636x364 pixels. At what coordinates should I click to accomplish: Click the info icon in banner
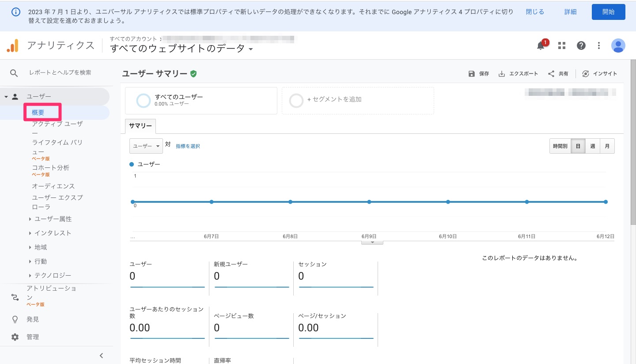[15, 12]
